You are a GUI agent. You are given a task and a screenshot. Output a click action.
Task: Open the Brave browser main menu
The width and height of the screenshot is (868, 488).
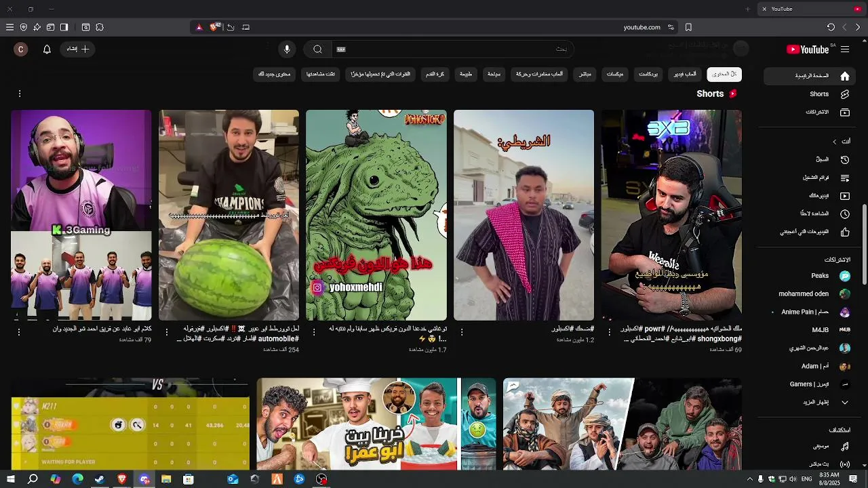coord(9,27)
